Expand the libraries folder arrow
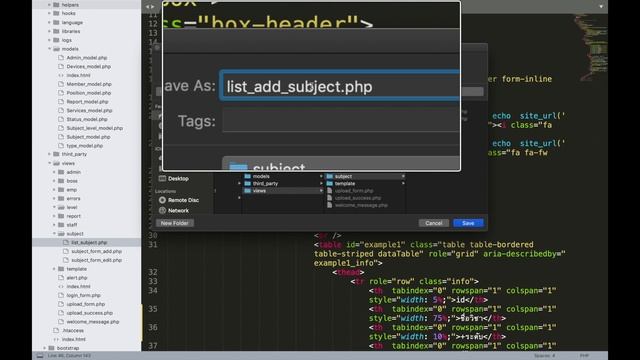640x360 pixels. (49, 31)
